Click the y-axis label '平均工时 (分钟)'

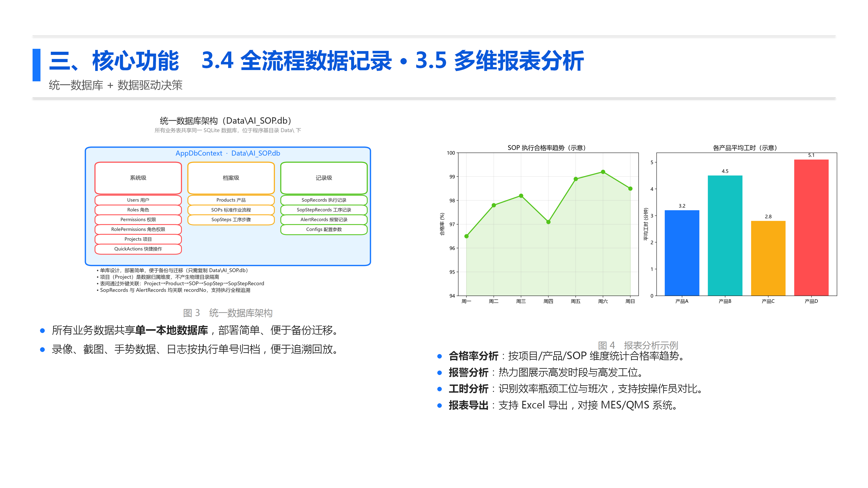pyautogui.click(x=646, y=224)
